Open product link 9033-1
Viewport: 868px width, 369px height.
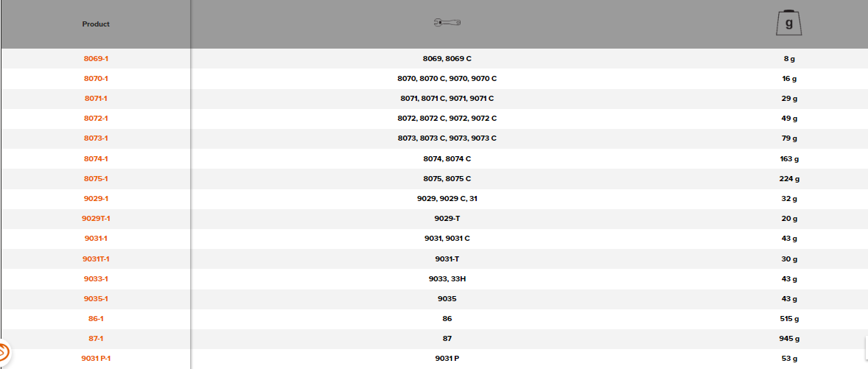coord(96,279)
